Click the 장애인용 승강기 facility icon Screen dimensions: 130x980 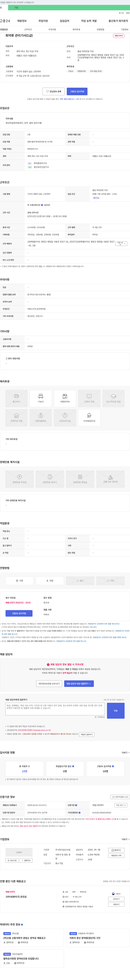[50, 479]
